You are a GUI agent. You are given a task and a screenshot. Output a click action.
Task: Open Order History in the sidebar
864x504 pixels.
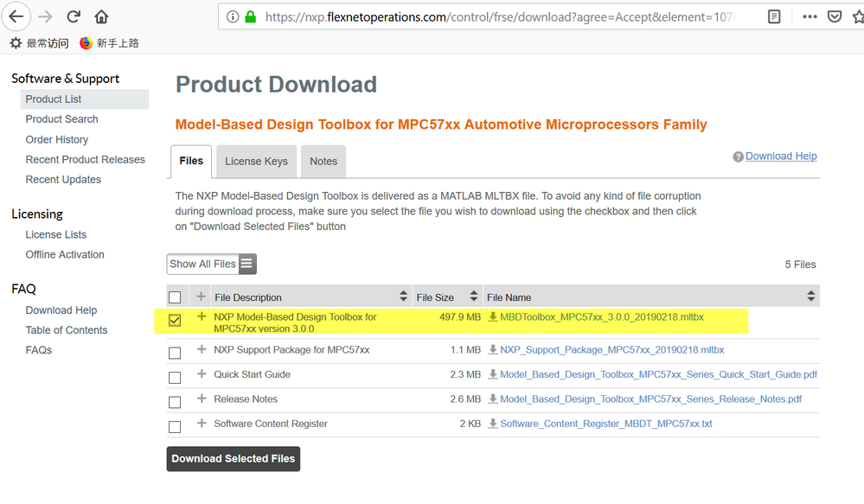(57, 139)
